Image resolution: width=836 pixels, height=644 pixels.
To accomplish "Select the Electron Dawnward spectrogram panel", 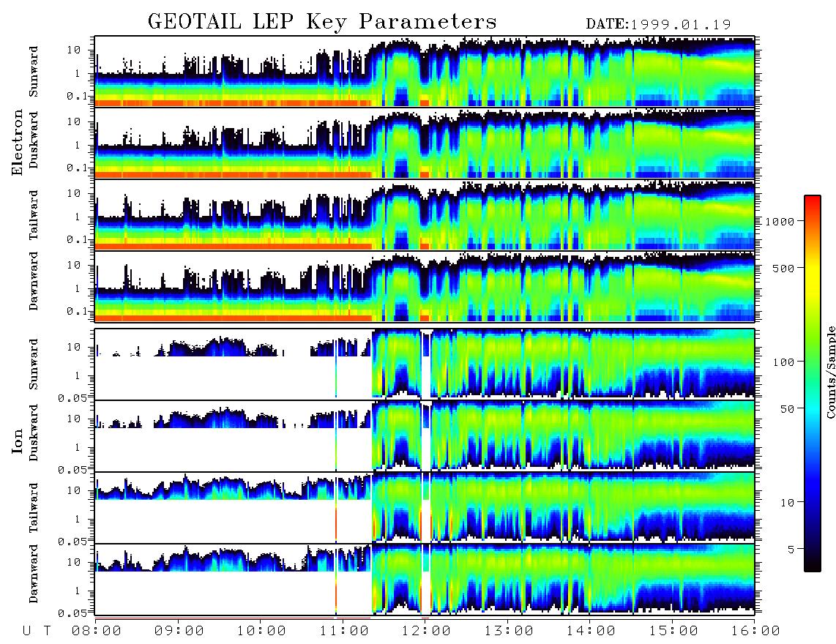I will click(425, 286).
